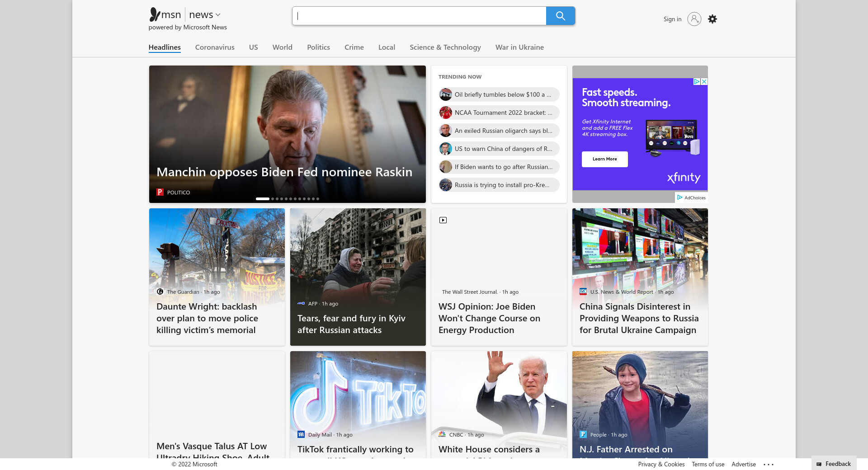The image size is (868, 470).
Task: Open the Feedback button in footer
Action: point(834,464)
